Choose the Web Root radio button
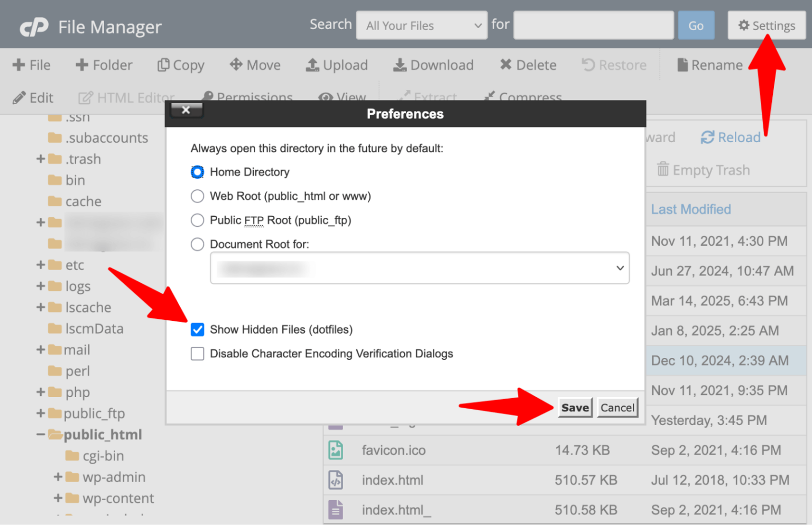 [x=197, y=196]
